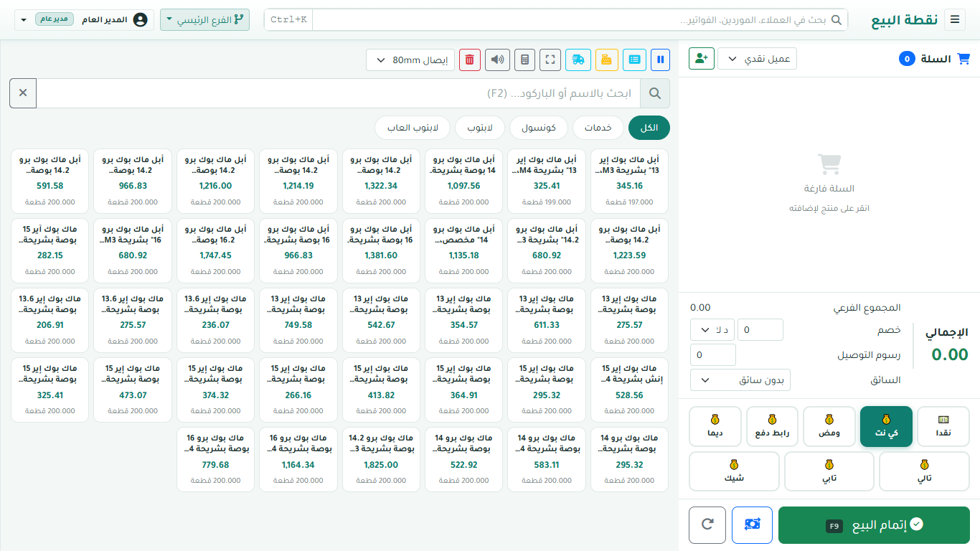Add product priced 528.56 to cart
The height and width of the screenshot is (551, 980).
[629, 390]
